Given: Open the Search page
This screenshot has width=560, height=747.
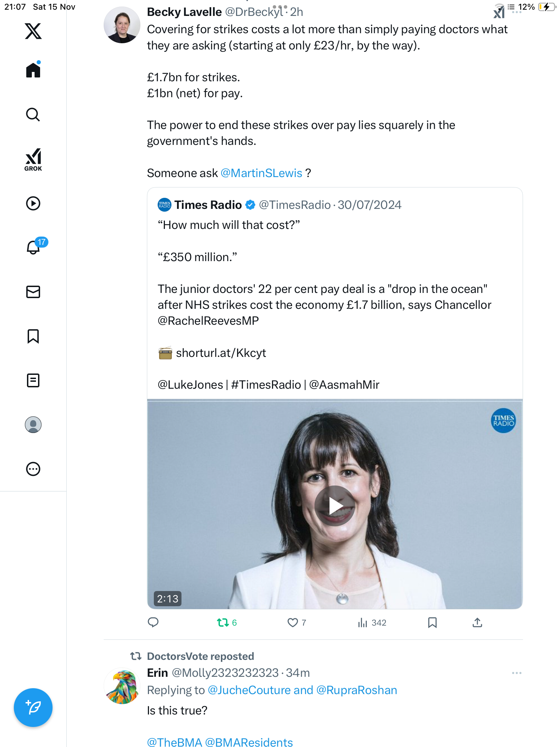Looking at the screenshot, I should [x=33, y=115].
